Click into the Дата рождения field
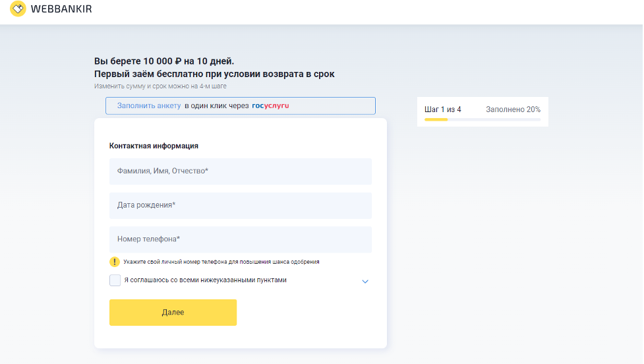644x364 pixels. pos(240,206)
